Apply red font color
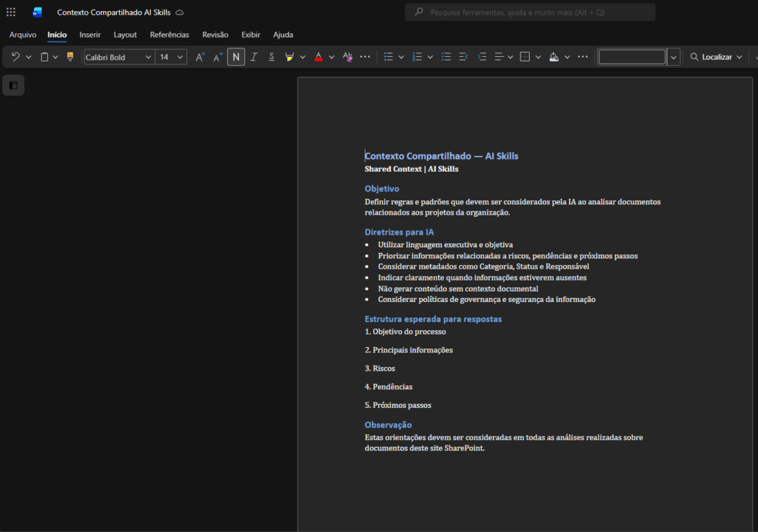This screenshot has height=532, width=758. coord(318,57)
